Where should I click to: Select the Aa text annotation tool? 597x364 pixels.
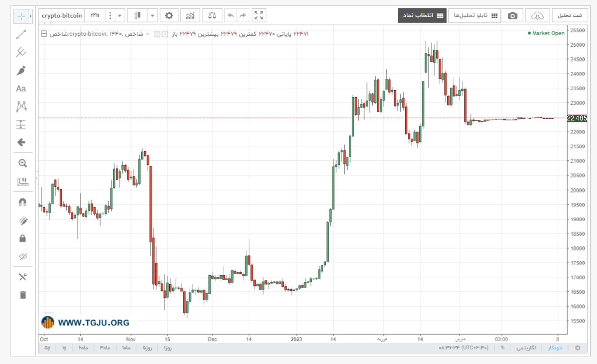21,88
